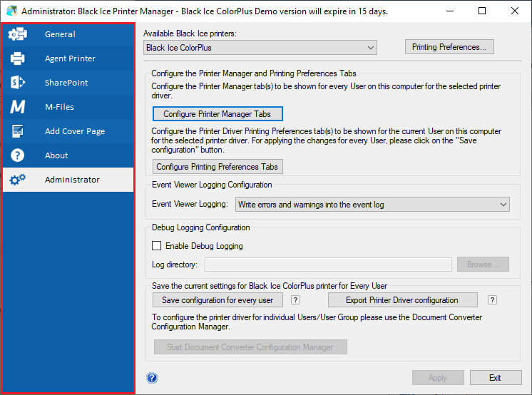
Task: Click the Exit button
Action: click(x=496, y=378)
